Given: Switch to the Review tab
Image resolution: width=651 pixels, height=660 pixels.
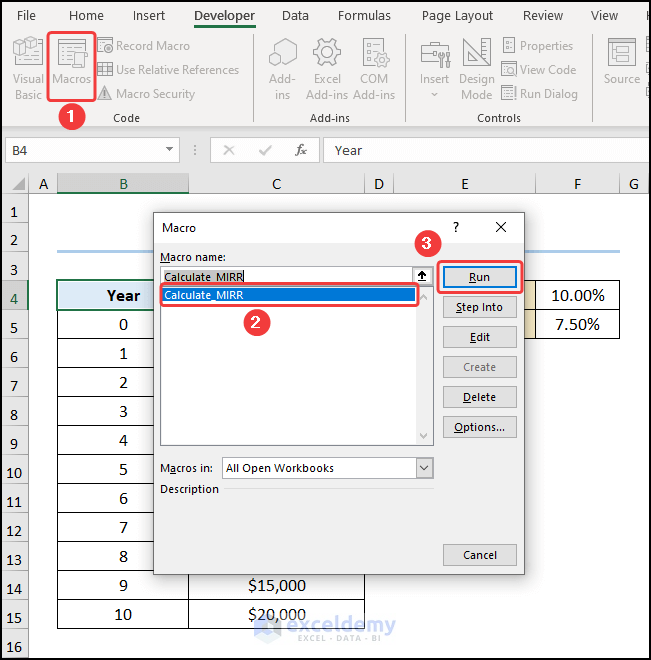Looking at the screenshot, I should point(542,16).
